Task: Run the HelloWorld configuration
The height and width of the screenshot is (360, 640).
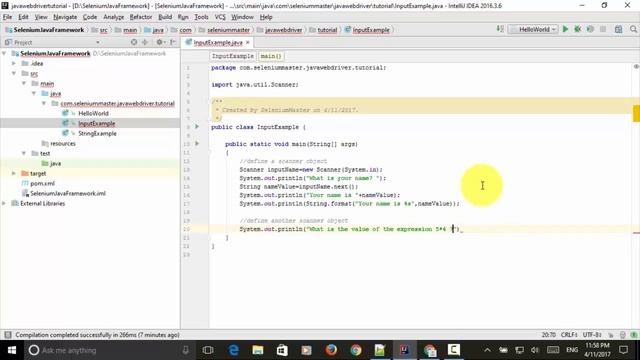Action: (x=565, y=29)
